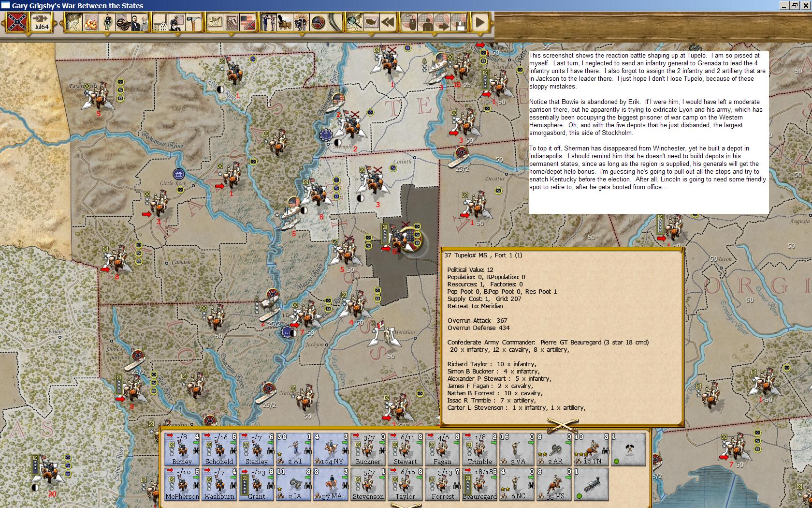The width and height of the screenshot is (812, 508).
Task: Click the play arrow end turn button
Action: 480,22
